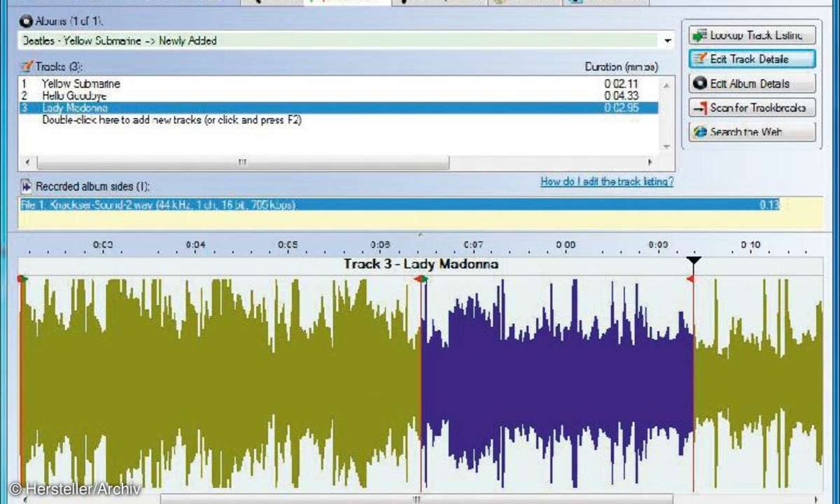Click the 0:13 length of File 1
Image resolution: width=840 pixels, height=504 pixels.
point(769,205)
